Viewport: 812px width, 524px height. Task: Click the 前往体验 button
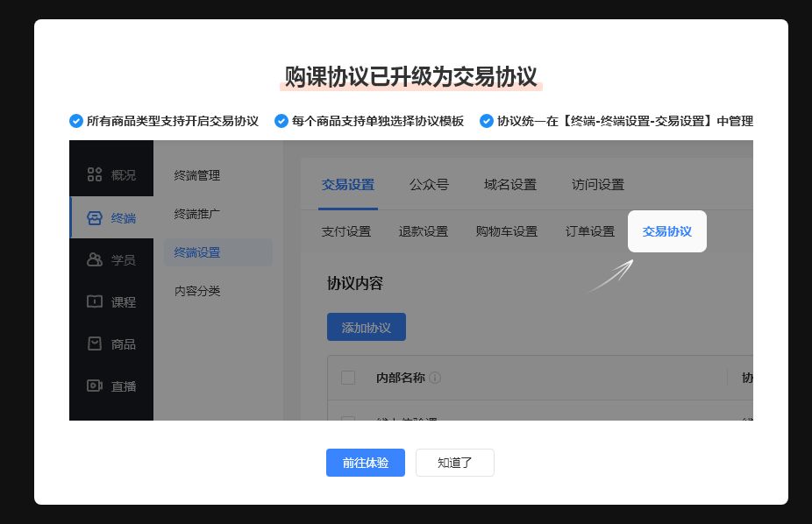(365, 463)
